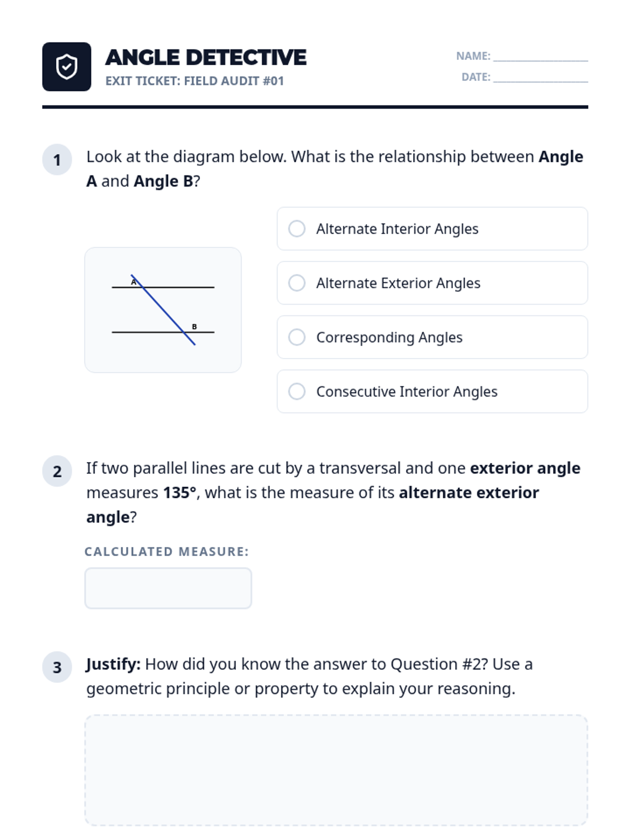This screenshot has width=630, height=840.
Task: Click the CALCULATED MEASURE label text
Action: click(166, 552)
